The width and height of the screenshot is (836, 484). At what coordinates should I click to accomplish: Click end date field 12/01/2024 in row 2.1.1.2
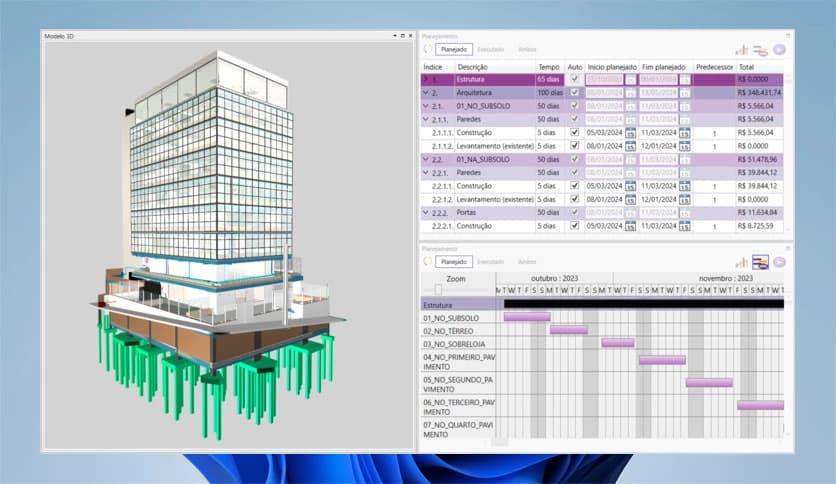(x=658, y=146)
